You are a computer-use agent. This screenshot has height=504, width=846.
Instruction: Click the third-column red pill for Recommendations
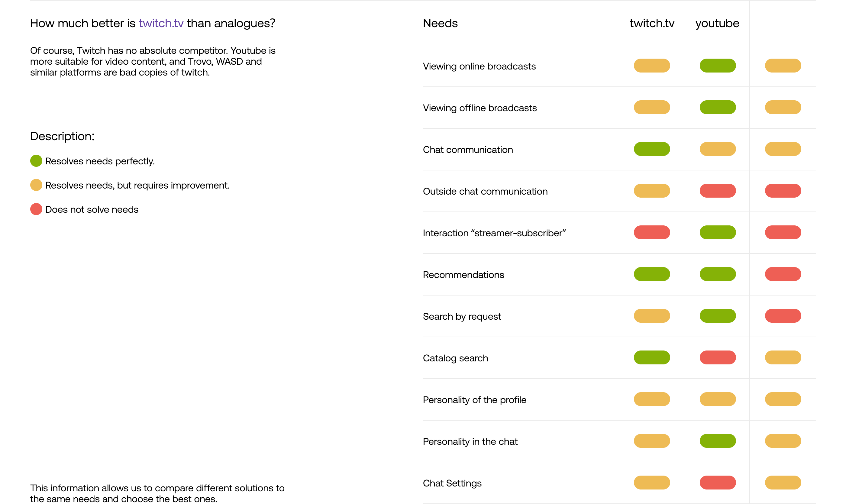[783, 274]
